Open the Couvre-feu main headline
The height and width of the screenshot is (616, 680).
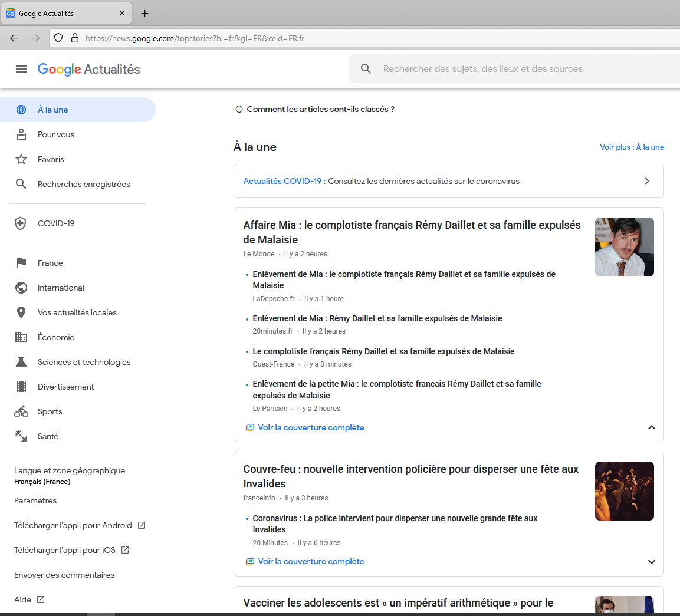coord(410,476)
